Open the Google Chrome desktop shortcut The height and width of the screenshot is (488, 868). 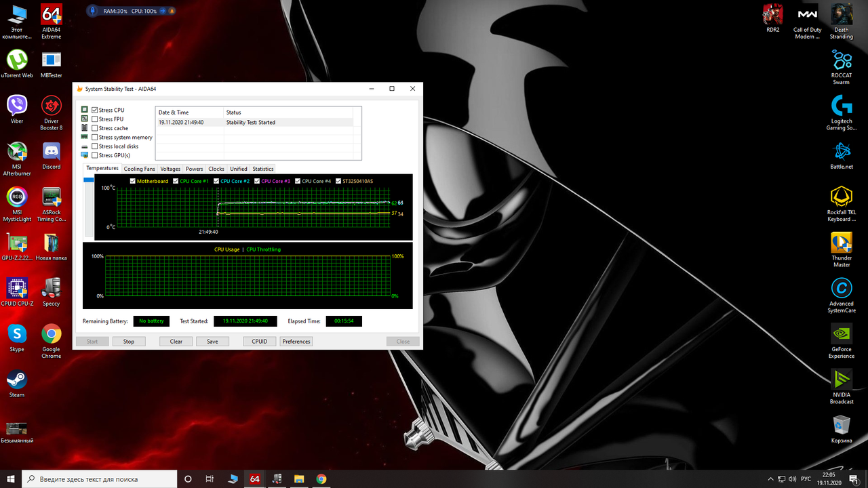pyautogui.click(x=51, y=341)
